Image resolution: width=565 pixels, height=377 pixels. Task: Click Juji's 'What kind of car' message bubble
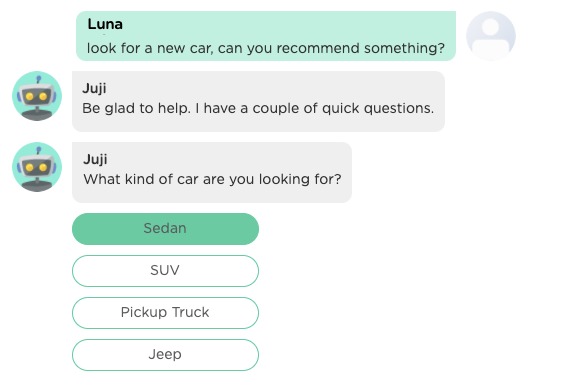[212, 172]
